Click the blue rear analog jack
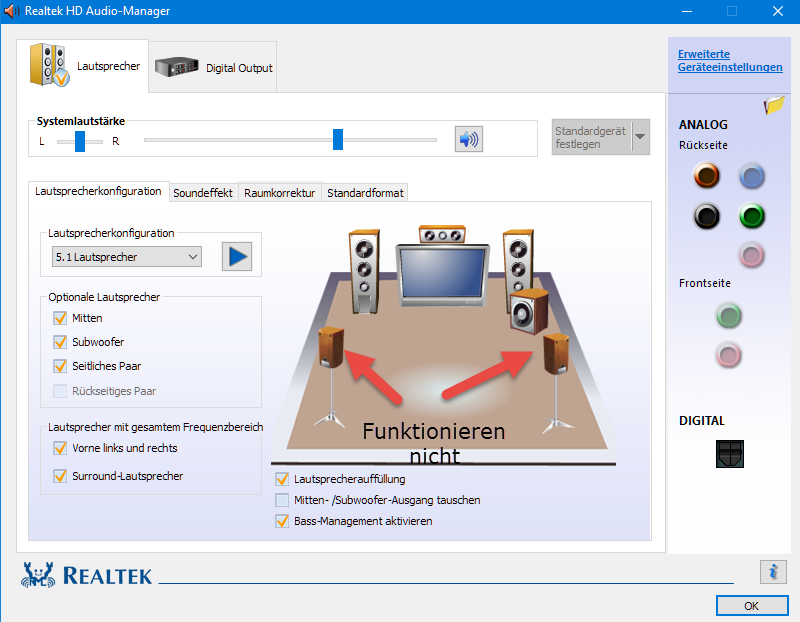The height and width of the screenshot is (622, 800). pyautogui.click(x=752, y=177)
